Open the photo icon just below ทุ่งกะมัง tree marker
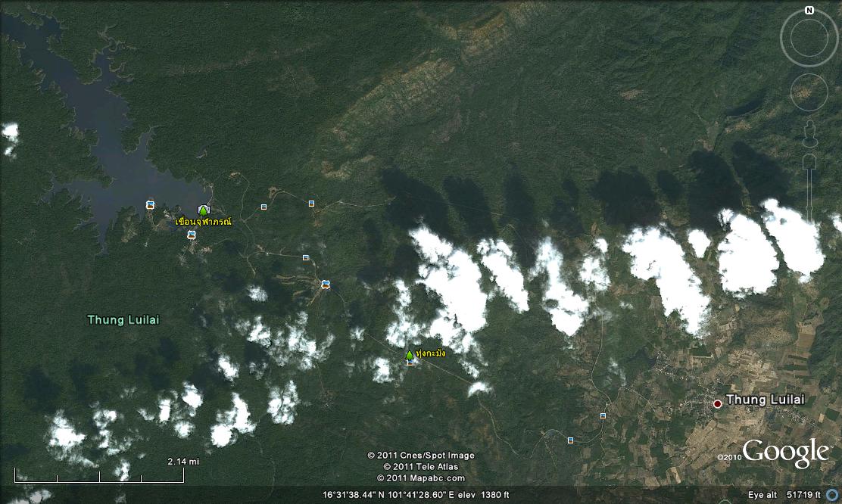This screenshot has height=504, width=842. tap(410, 362)
